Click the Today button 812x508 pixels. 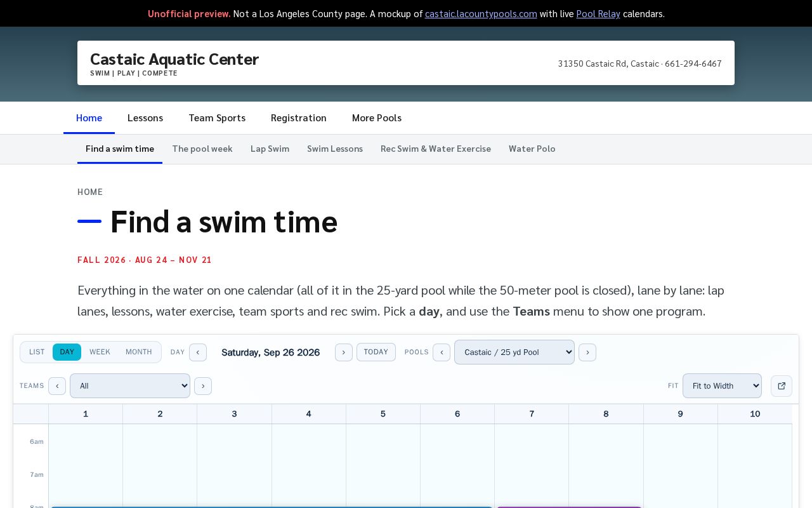(376, 352)
